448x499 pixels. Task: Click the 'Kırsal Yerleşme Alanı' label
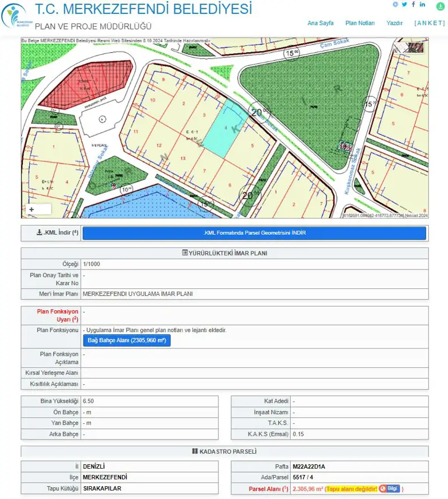pyautogui.click(x=52, y=372)
